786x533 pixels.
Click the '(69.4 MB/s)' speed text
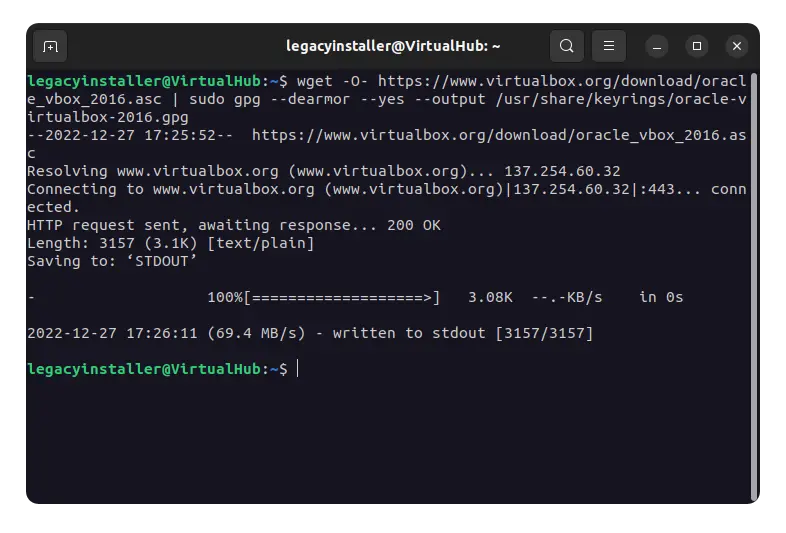tap(256, 333)
